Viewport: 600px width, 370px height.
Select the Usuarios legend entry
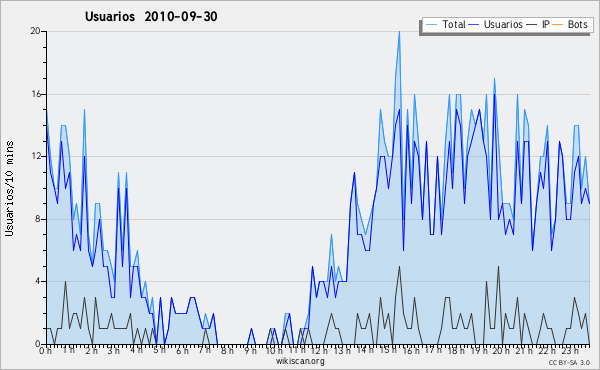pyautogui.click(x=496, y=24)
